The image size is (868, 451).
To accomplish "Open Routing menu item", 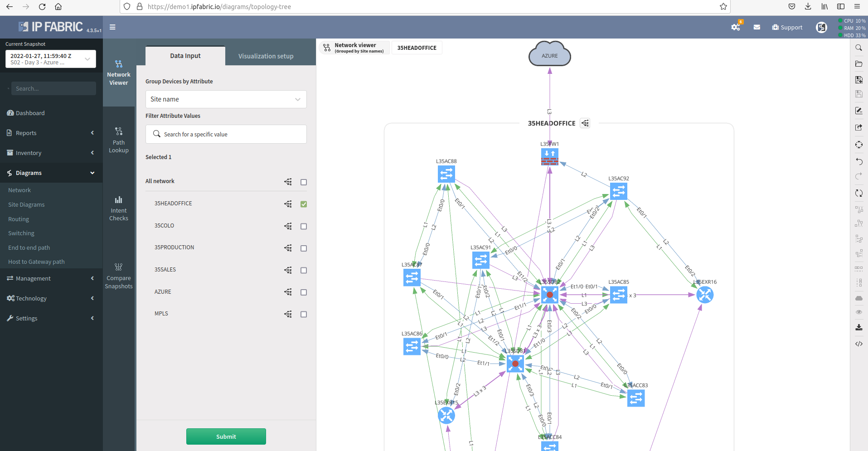I will tap(19, 219).
